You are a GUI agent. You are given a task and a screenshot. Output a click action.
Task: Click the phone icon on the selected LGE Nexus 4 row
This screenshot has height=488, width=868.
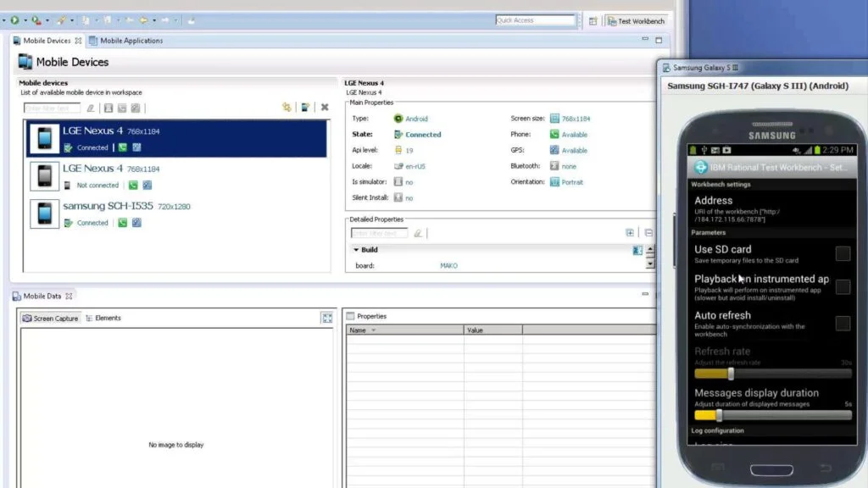click(x=122, y=147)
